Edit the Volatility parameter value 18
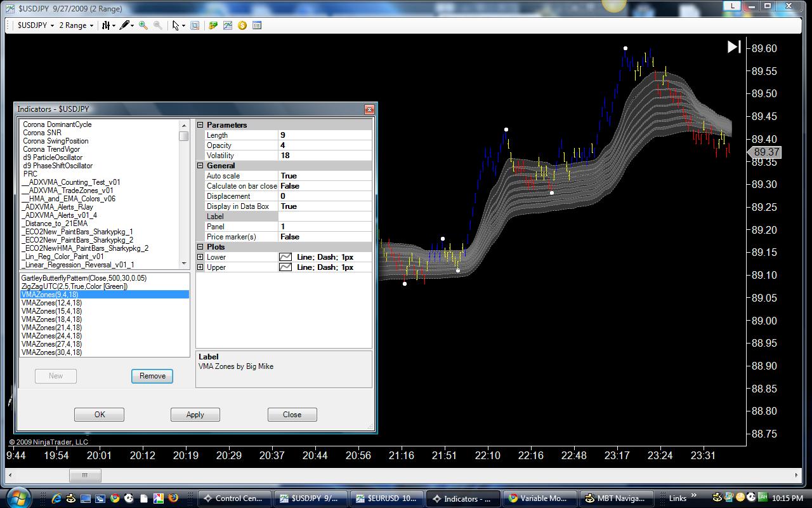Screen dimensions: 812x508 coord(325,156)
